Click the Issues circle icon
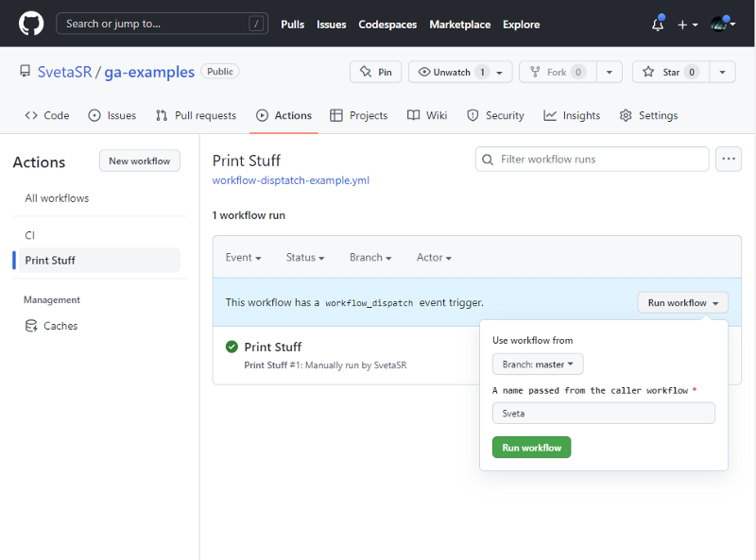 point(94,115)
